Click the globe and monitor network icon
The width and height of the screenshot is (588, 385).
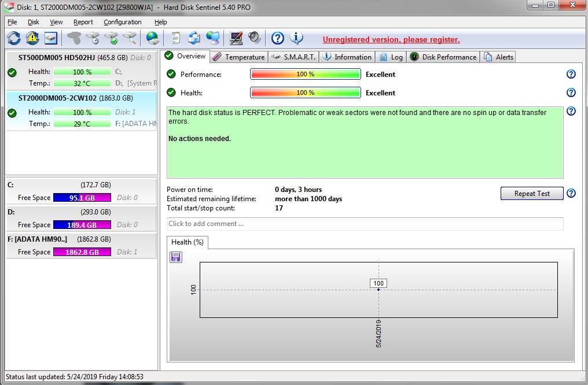[x=212, y=38]
